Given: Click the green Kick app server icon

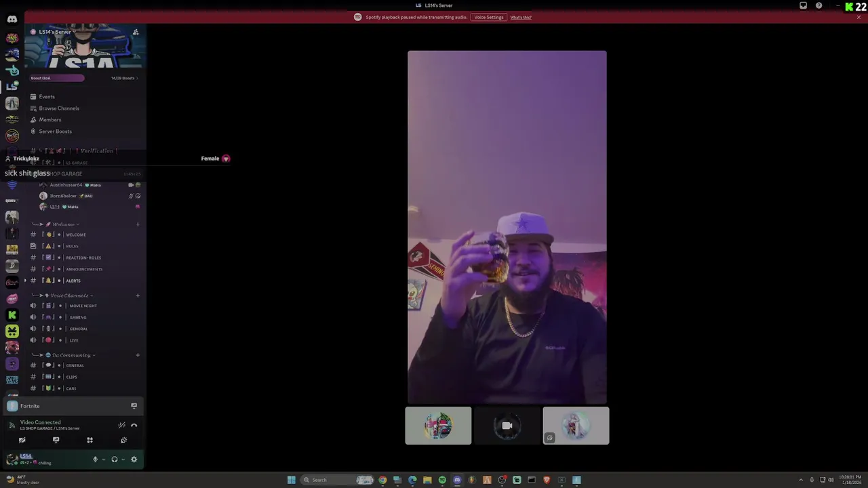Looking at the screenshot, I should point(12,314).
